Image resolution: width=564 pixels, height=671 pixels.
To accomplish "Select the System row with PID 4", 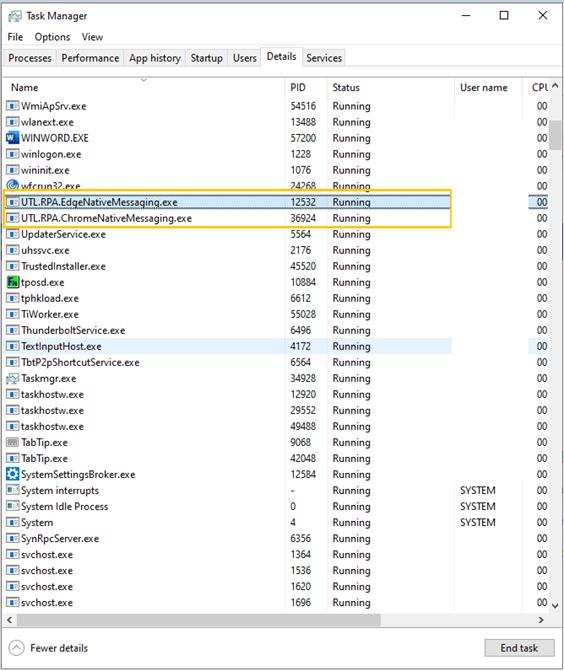I will [x=276, y=523].
